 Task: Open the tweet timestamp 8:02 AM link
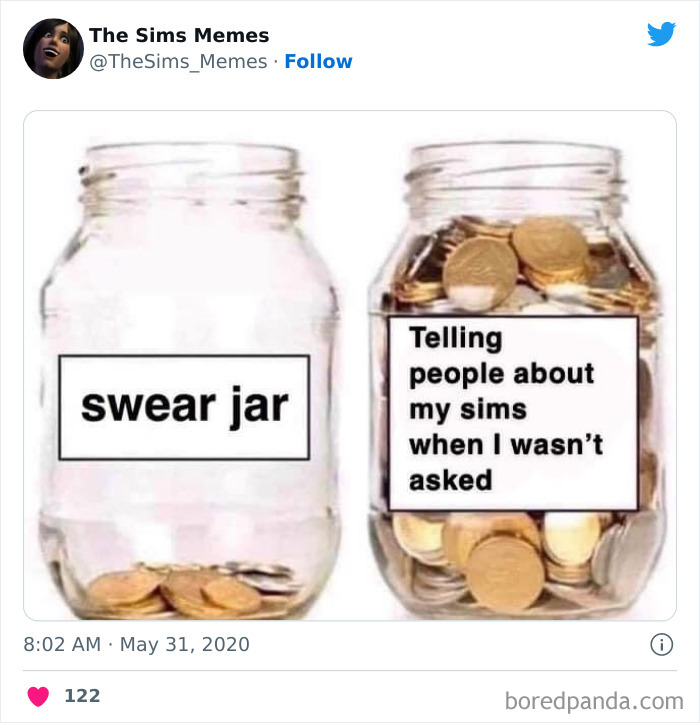click(62, 644)
